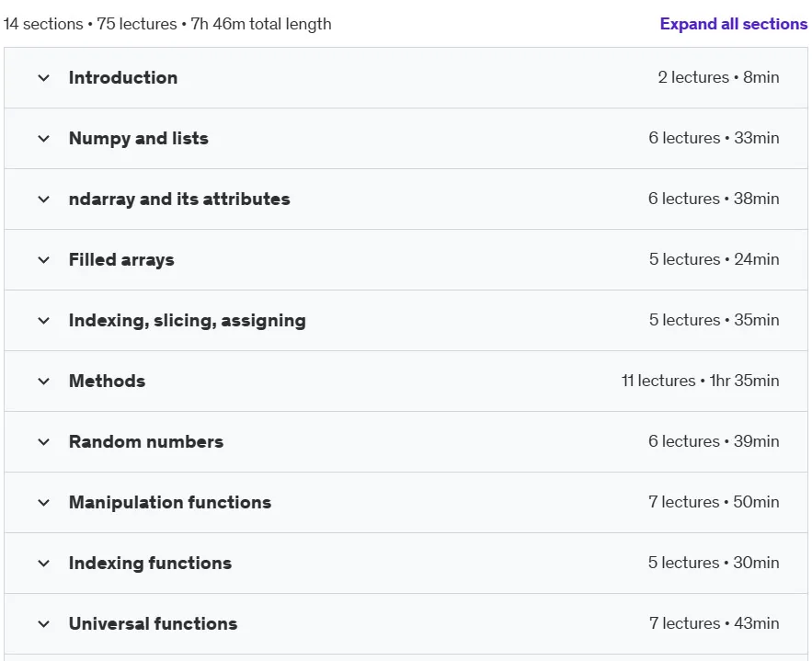Click 11 lectures 1hr 35min label
The image size is (812, 661).
point(700,381)
